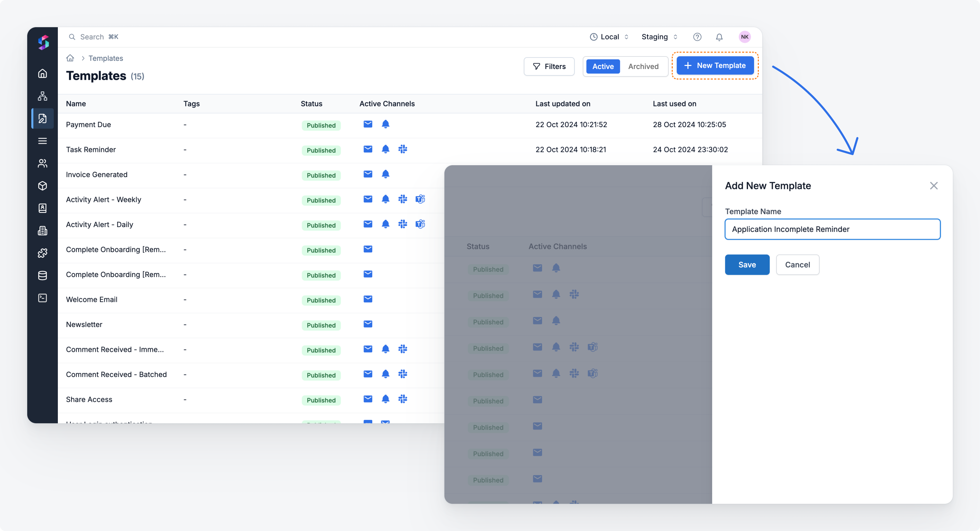Click the New Template button
This screenshot has height=531, width=980.
715,66
